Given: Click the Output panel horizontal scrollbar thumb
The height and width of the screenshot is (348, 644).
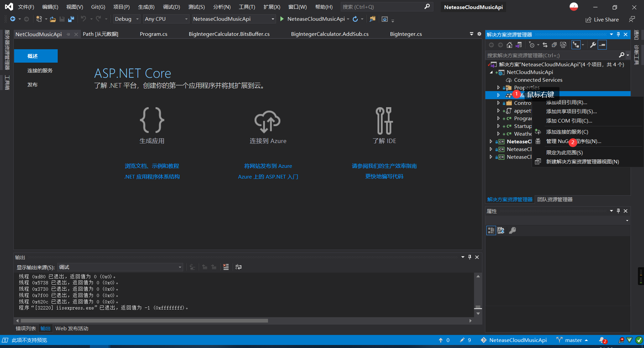Looking at the screenshot, I should (x=144, y=321).
